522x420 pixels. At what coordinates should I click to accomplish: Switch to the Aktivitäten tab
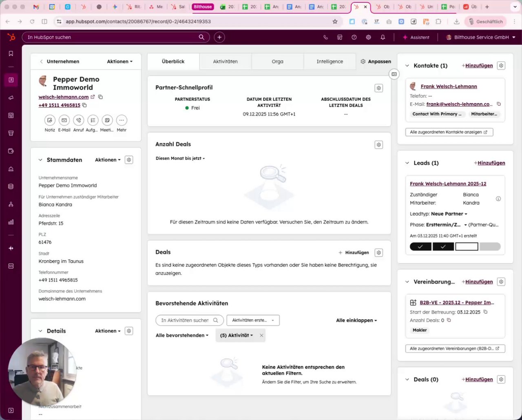(x=225, y=62)
